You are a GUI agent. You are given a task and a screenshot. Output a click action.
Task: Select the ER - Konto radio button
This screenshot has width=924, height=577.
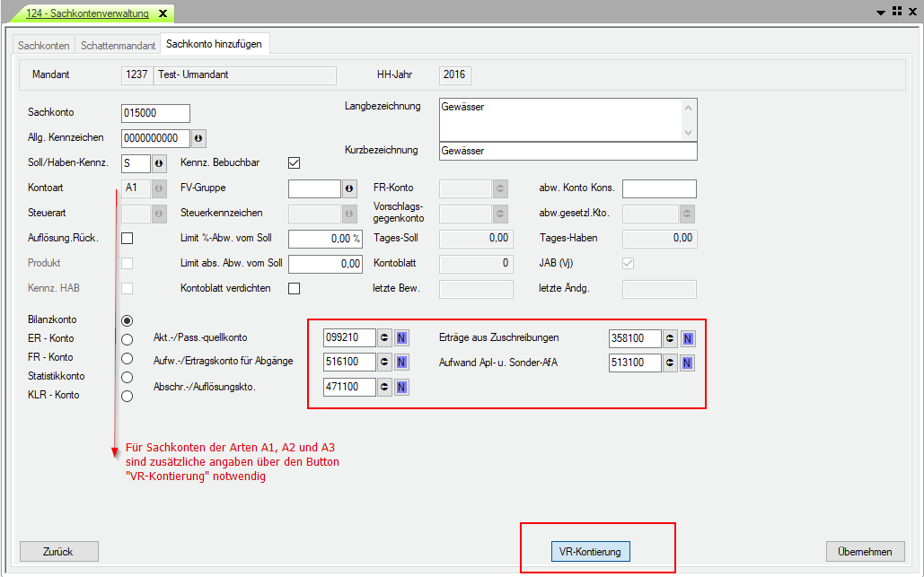(127, 339)
